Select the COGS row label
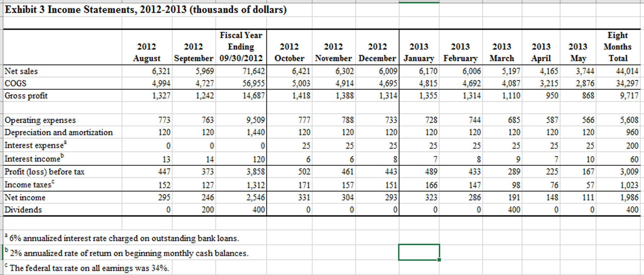Screen dimensions: 644x275 pos(15,83)
